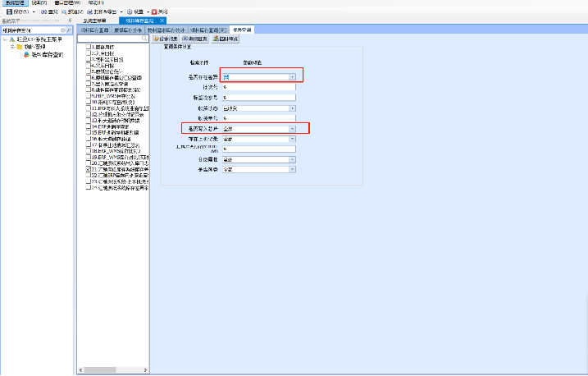
Task: Click the print/export printer icon
Action: (90, 12)
